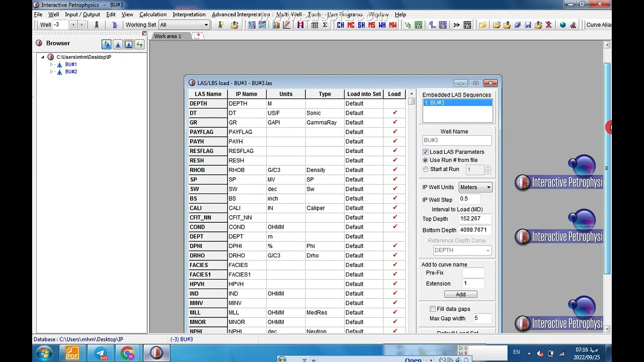Select the 1: BU#3 embedded LAS sequence

[x=457, y=103]
